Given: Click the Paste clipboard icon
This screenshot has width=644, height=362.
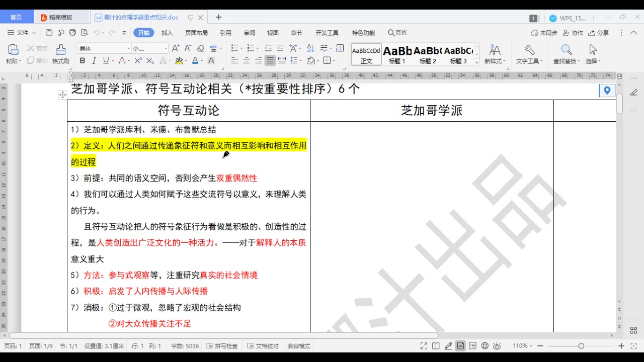Looking at the screenshot, I should coord(14,50).
